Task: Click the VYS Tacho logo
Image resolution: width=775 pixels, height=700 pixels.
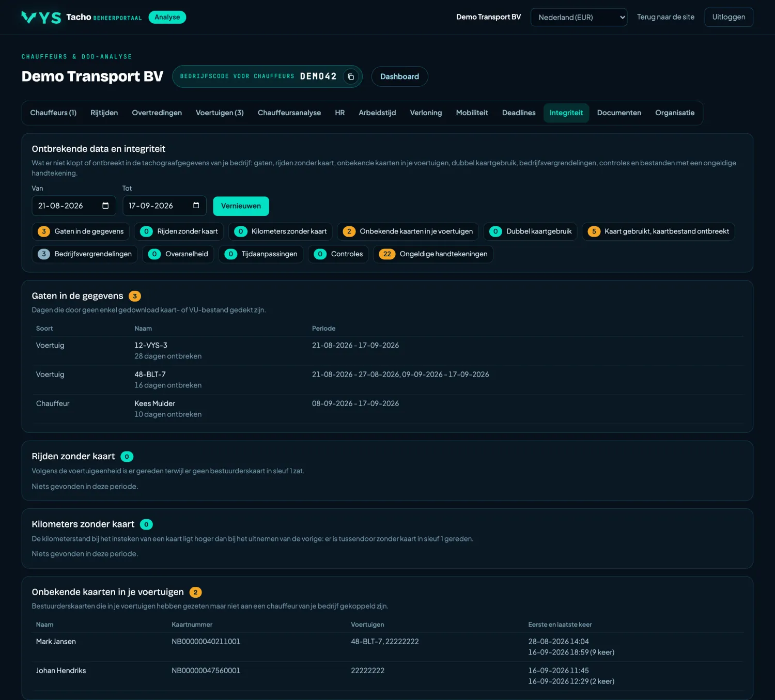Action: (x=81, y=17)
